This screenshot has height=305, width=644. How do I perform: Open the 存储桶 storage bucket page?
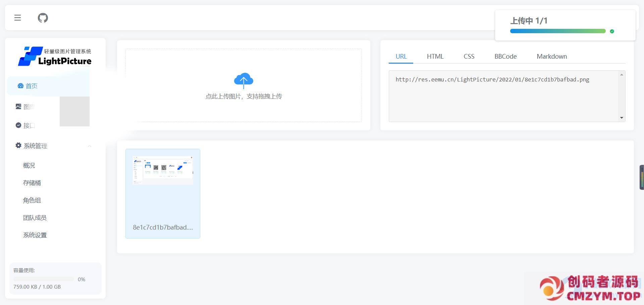32,183
